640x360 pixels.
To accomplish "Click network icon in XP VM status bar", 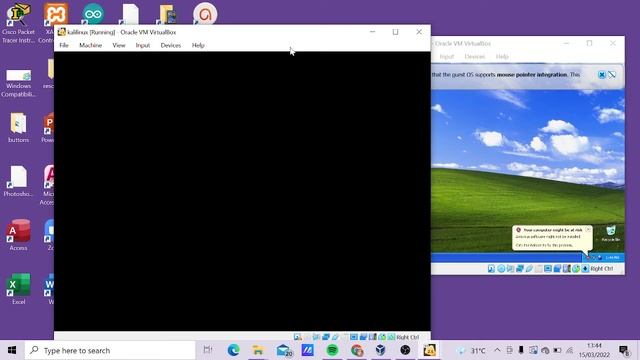I will coord(520,269).
